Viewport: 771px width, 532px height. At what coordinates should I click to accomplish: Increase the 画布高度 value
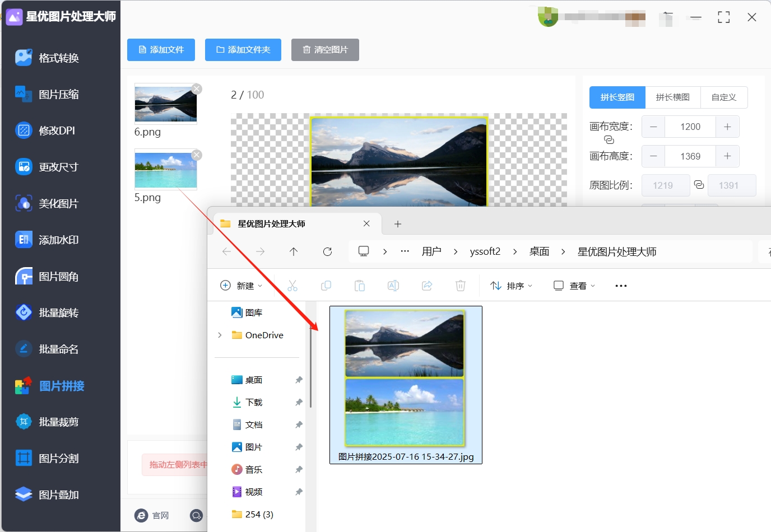coord(727,156)
